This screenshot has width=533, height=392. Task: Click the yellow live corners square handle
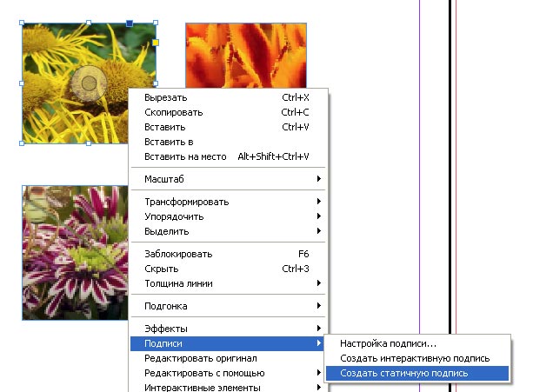tap(156, 43)
